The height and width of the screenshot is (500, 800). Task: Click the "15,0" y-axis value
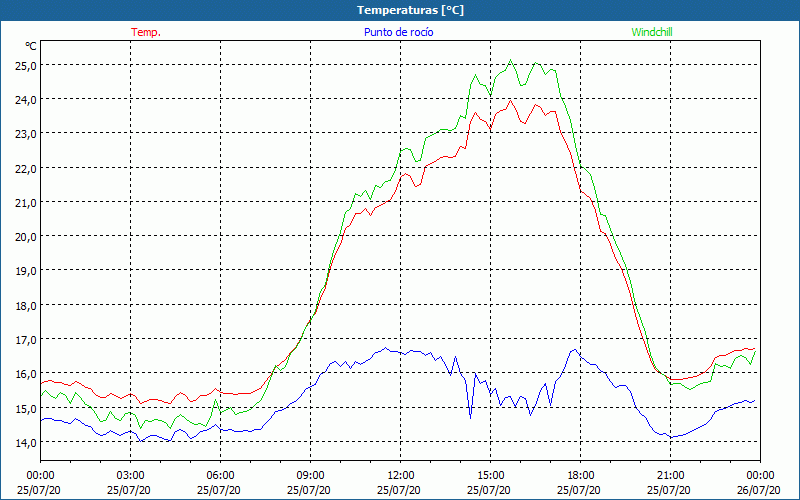click(26, 409)
